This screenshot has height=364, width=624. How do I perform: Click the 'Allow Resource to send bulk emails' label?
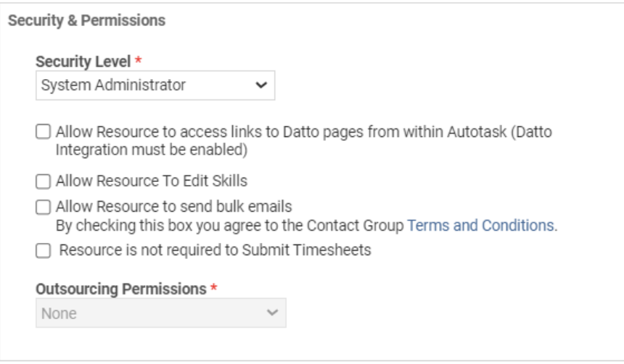pos(173,207)
